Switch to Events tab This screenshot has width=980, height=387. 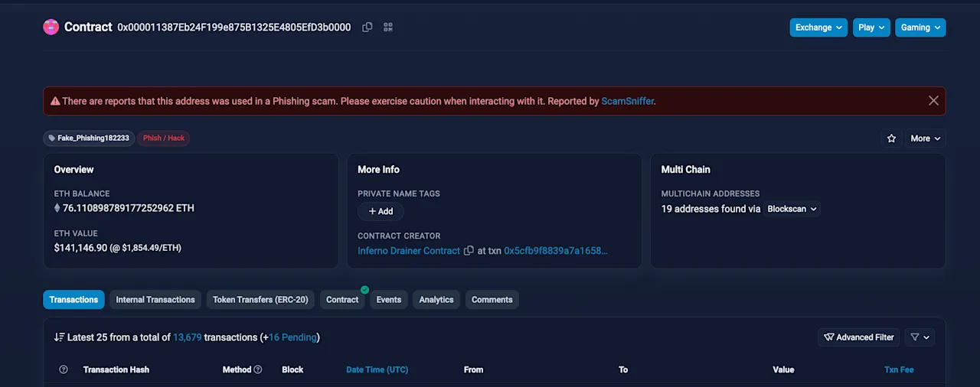coord(389,300)
